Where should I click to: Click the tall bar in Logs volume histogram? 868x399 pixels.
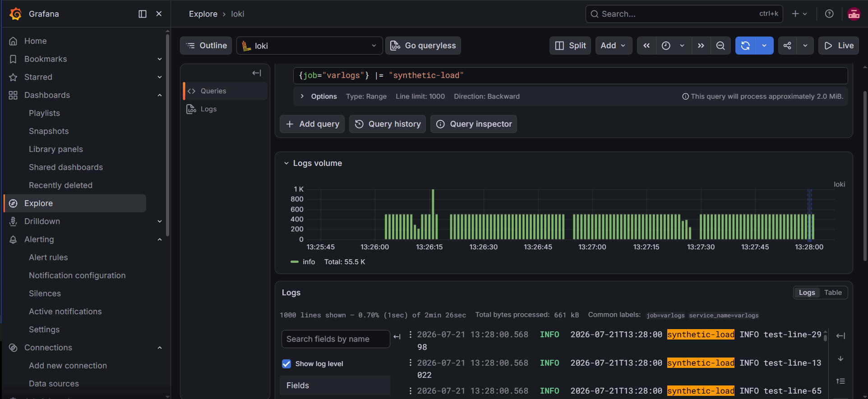coord(433,214)
